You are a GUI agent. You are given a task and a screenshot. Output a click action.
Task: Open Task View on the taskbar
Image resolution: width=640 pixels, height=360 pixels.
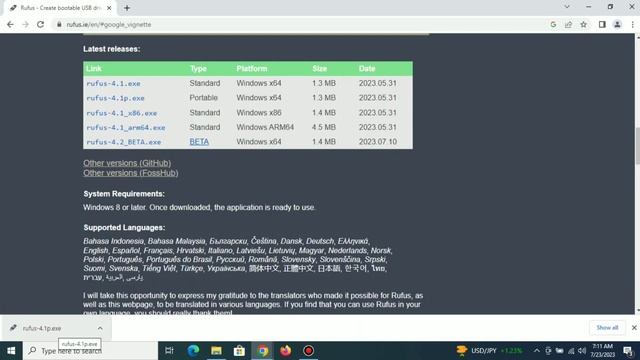169,351
